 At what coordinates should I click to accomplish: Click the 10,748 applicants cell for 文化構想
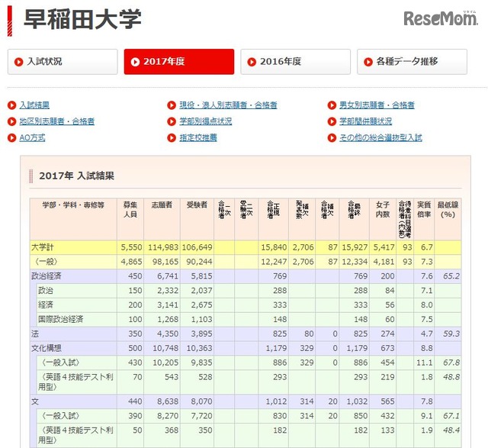[x=162, y=348]
